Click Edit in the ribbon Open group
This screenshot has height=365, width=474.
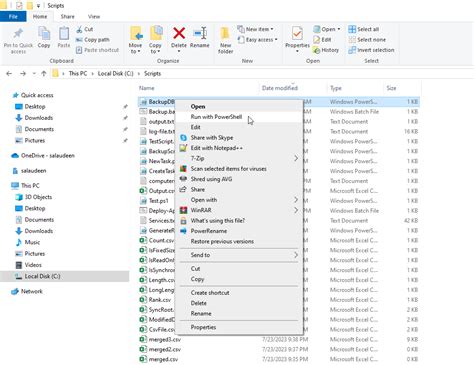tap(322, 40)
